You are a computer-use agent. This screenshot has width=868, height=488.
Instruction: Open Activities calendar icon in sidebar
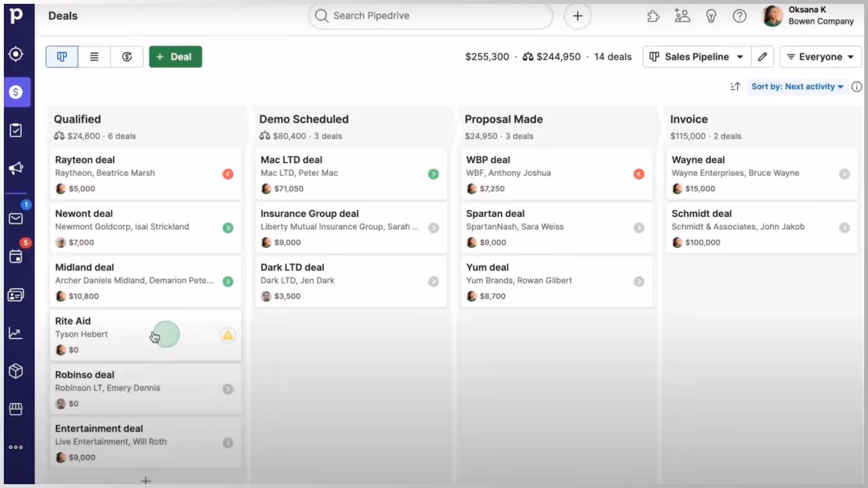(x=16, y=256)
